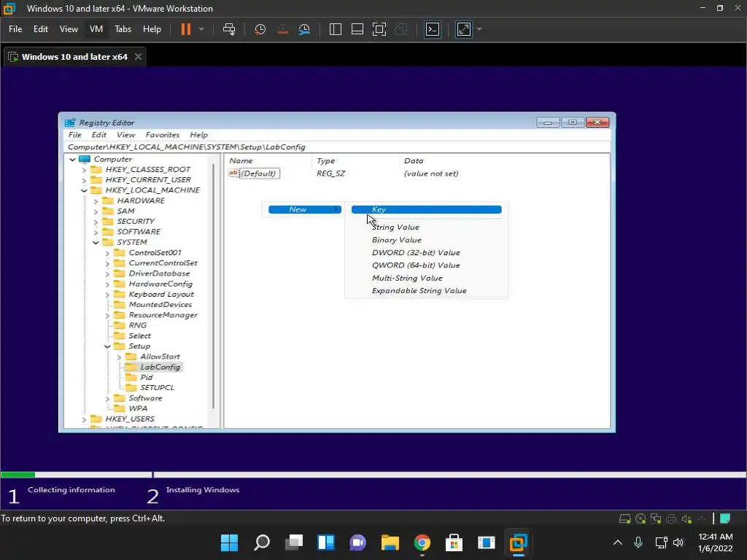Click VMware printer status icon
This screenshot has height=560, width=747.
[x=671, y=518]
